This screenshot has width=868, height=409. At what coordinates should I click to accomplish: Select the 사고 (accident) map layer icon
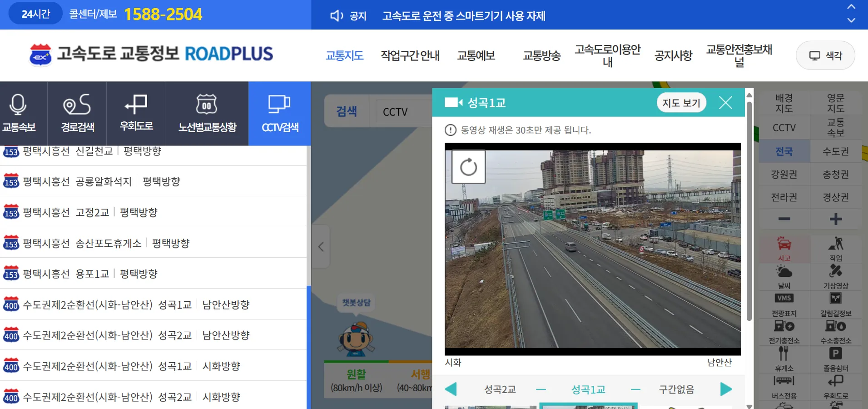(x=784, y=248)
